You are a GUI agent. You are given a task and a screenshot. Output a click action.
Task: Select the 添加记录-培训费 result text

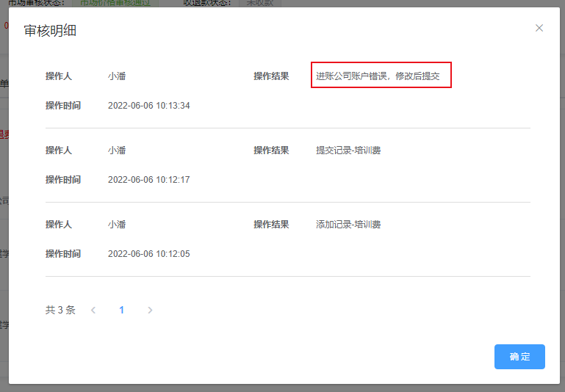click(x=348, y=224)
